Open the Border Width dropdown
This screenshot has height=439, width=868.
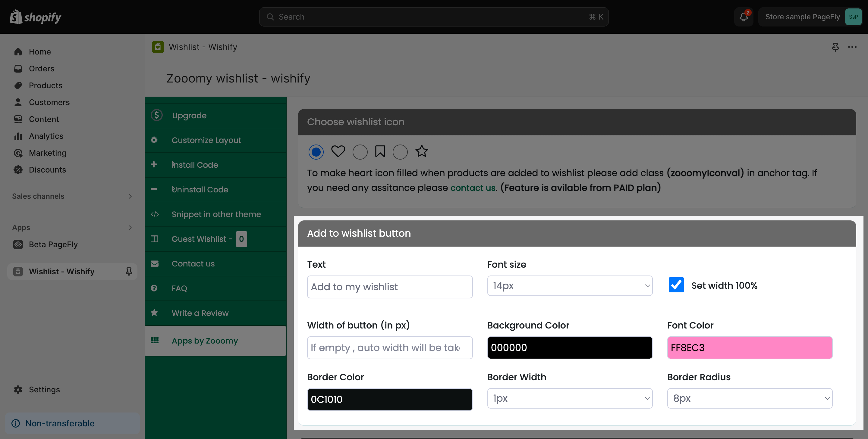(x=570, y=399)
